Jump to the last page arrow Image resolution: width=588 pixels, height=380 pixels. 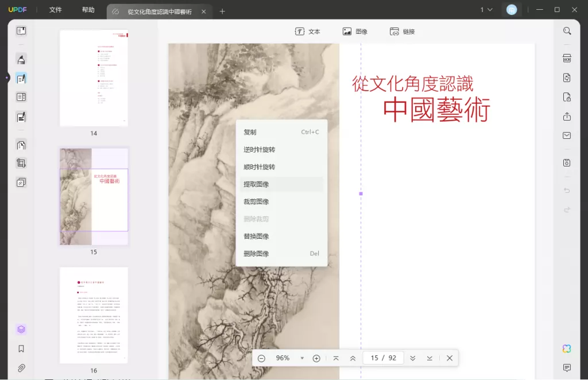pyautogui.click(x=430, y=358)
